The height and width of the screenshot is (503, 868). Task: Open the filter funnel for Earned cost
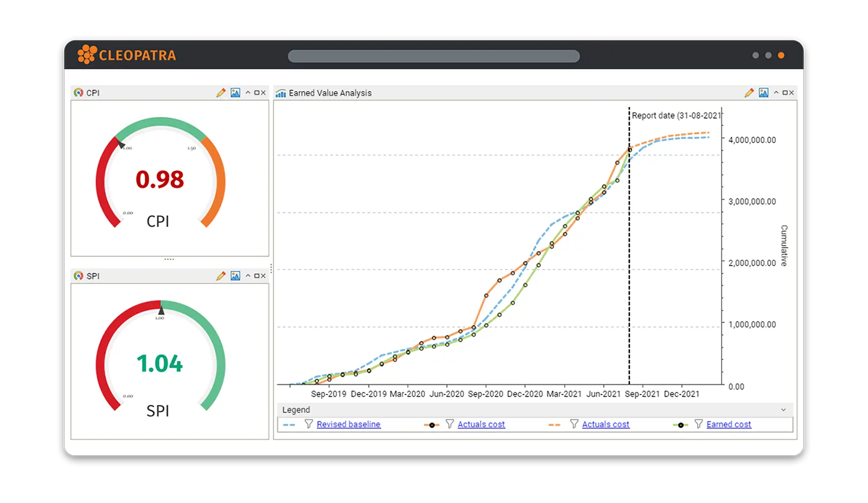[x=698, y=424]
